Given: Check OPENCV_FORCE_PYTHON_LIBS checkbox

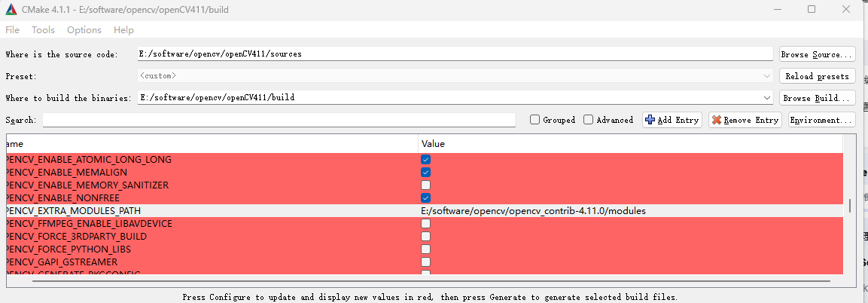Looking at the screenshot, I should click(425, 249).
